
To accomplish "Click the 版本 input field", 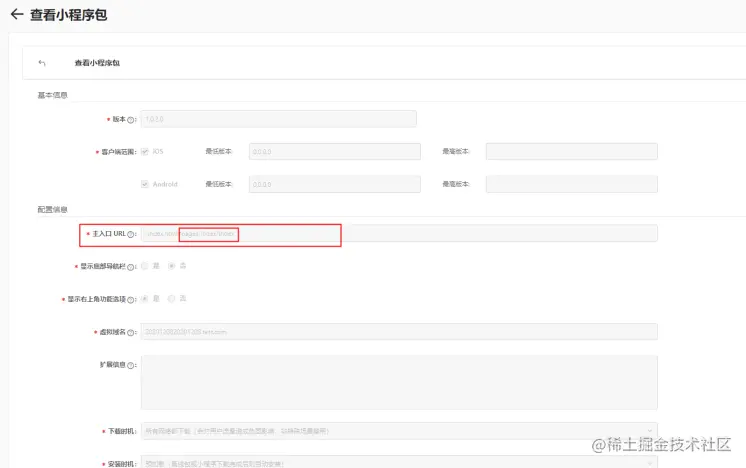I will tap(278, 119).
